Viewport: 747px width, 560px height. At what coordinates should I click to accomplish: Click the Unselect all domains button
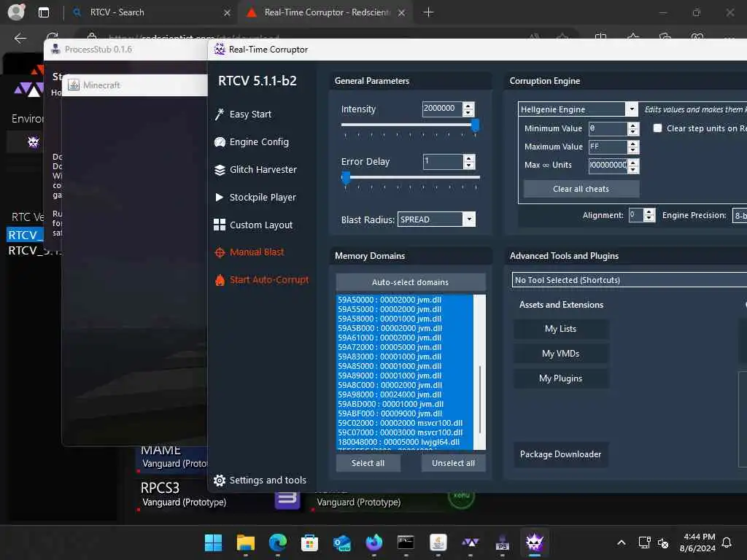pyautogui.click(x=454, y=463)
